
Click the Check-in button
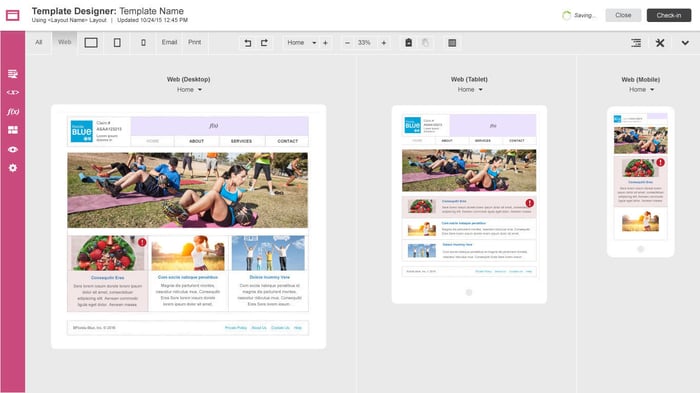[x=669, y=15]
